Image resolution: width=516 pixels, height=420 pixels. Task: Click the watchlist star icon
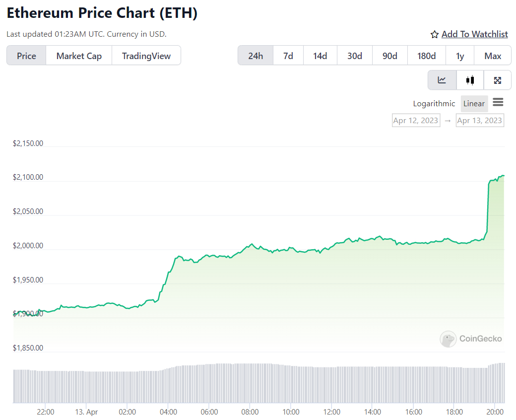pyautogui.click(x=435, y=34)
